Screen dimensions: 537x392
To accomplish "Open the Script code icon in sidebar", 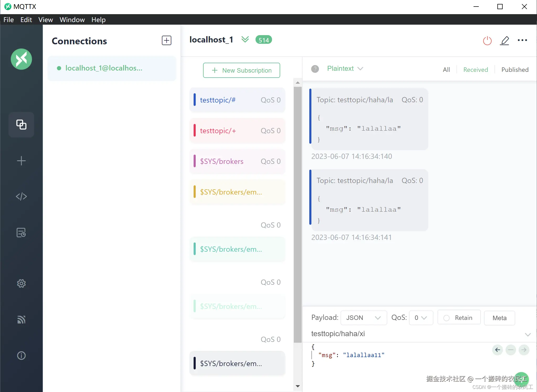I will pos(21,196).
